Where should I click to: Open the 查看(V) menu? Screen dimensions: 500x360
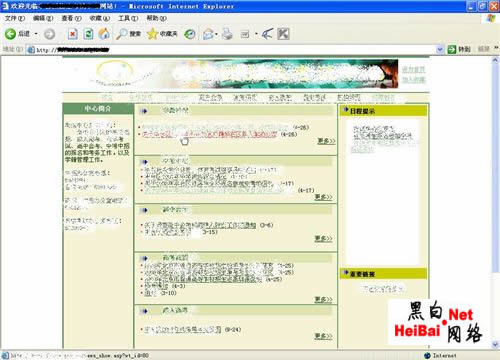coord(71,18)
